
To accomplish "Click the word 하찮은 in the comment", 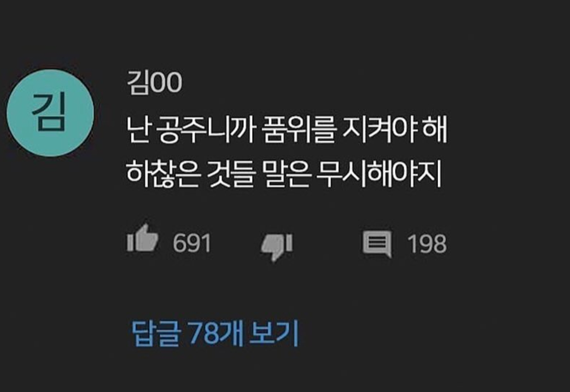I will (164, 173).
